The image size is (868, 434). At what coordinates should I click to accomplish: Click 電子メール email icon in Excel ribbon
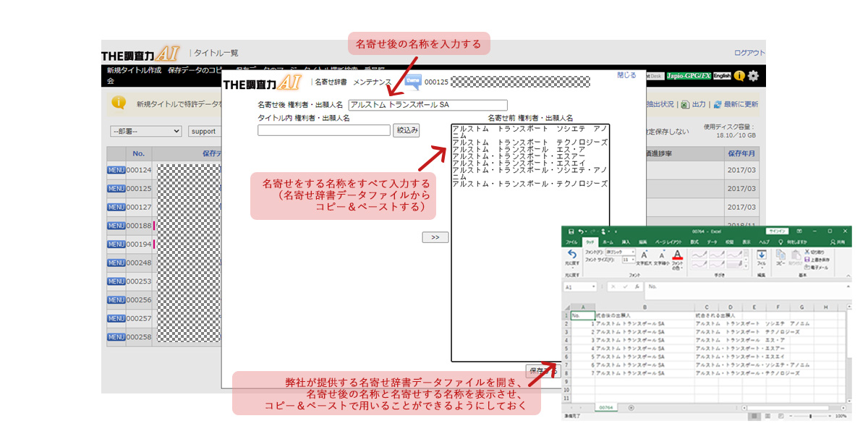(807, 268)
